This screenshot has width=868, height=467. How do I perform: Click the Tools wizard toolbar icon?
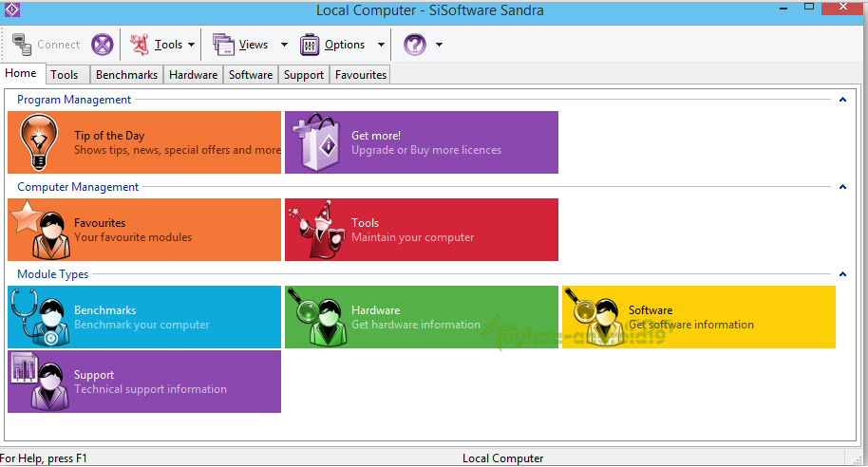pos(140,45)
